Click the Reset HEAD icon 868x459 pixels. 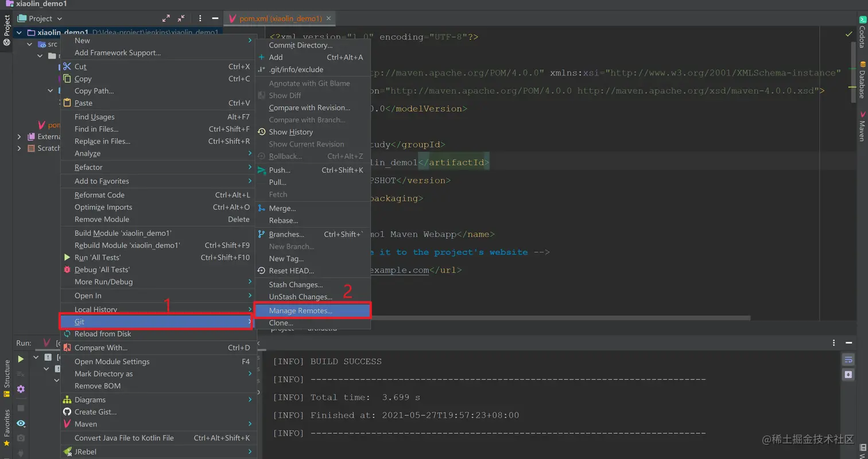(262, 271)
